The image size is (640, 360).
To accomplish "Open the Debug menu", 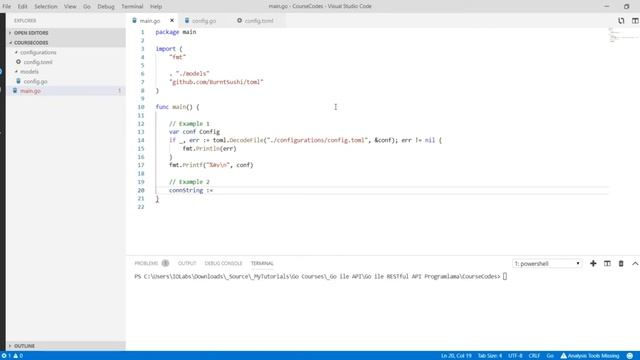I will pos(106,7).
